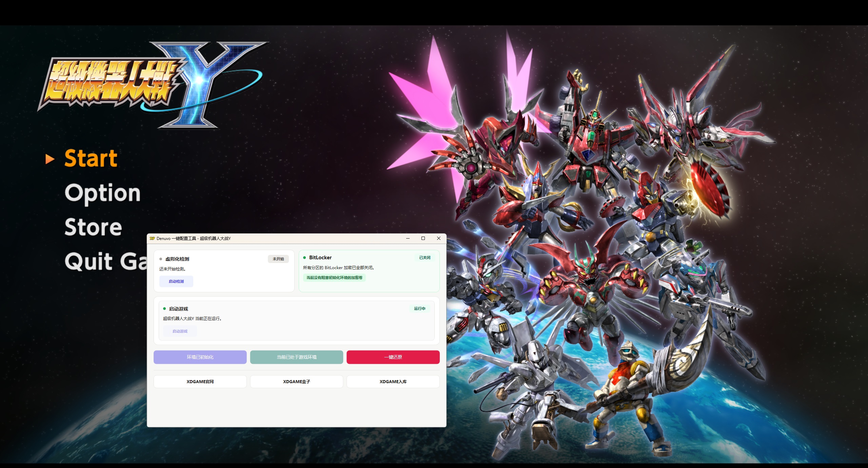This screenshot has height=468, width=868.
Task: Click the teal 当前已处于游戏环境 button
Action: [x=297, y=357]
